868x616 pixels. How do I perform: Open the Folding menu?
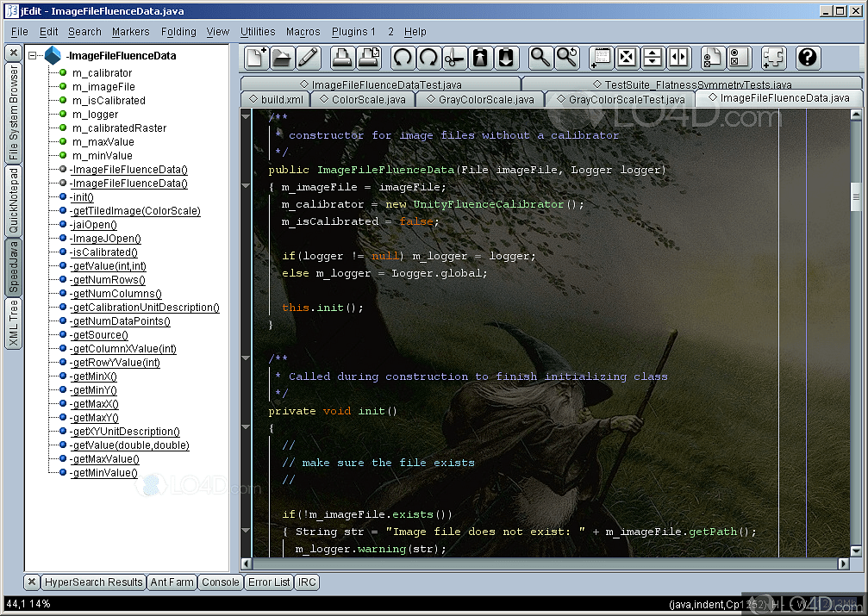pos(178,32)
